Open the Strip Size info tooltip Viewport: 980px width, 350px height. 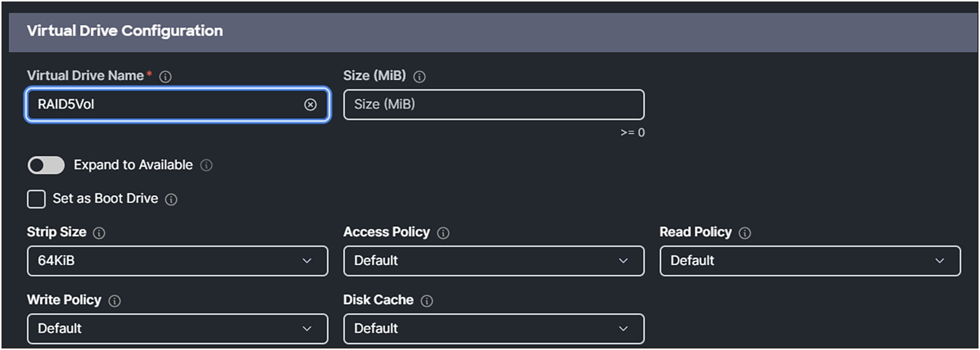(x=100, y=233)
